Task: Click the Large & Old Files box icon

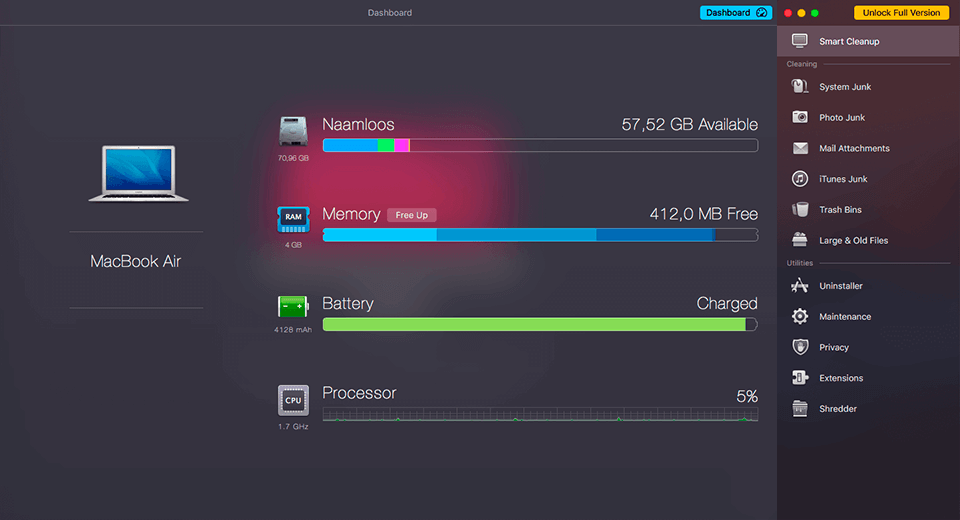Action: 800,240
